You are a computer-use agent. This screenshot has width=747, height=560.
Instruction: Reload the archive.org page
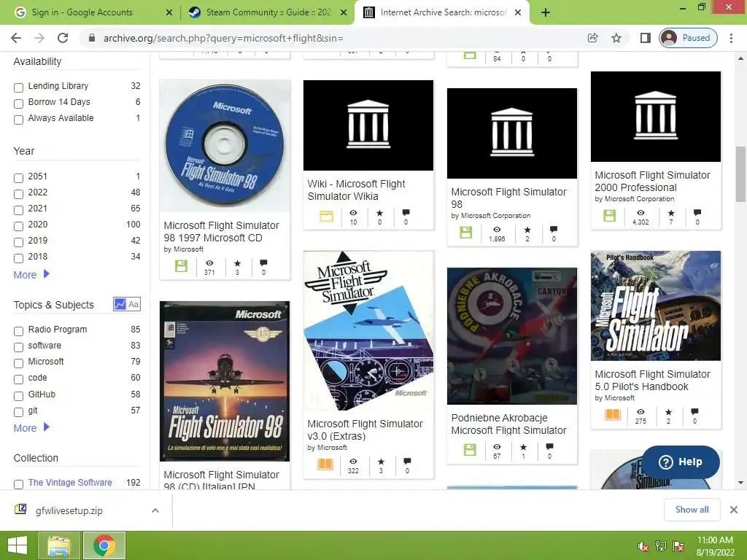point(63,38)
